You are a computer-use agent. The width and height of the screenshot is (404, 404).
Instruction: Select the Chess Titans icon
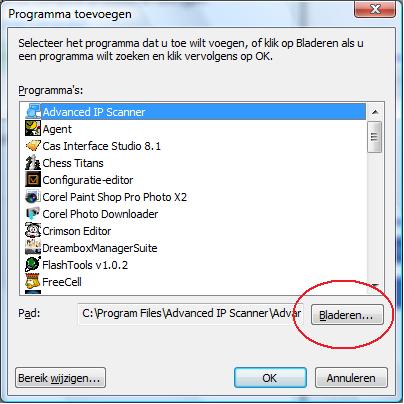[x=33, y=163]
